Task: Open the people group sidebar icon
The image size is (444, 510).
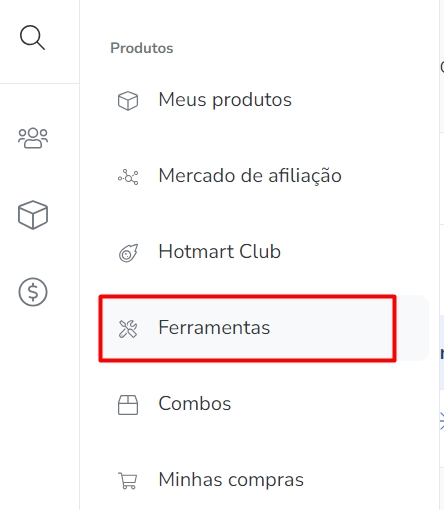Action: coord(33,138)
